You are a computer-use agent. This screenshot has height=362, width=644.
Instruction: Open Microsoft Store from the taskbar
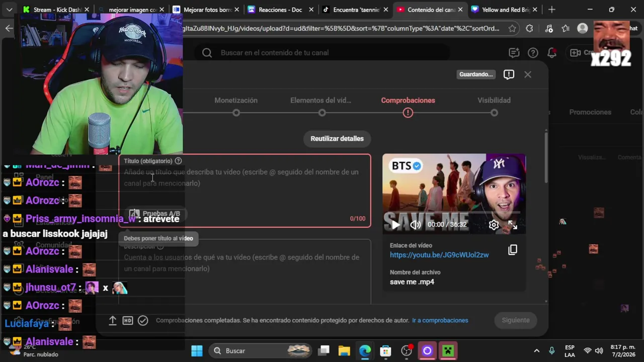coord(385,350)
